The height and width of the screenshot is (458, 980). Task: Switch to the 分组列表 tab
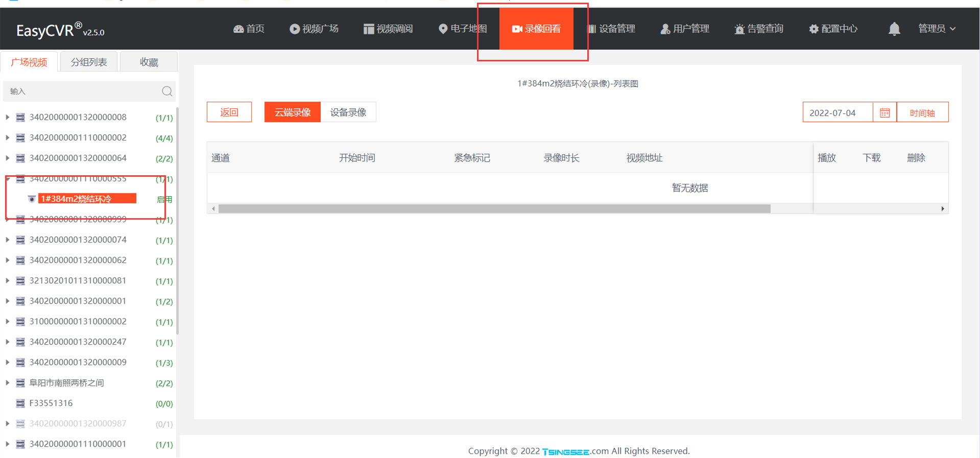click(x=89, y=62)
